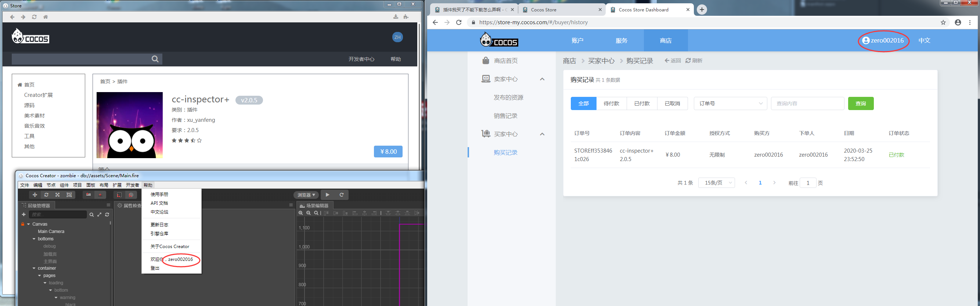
Task: Choose 关于Cocos Creator from the help menu
Action: 170,246
